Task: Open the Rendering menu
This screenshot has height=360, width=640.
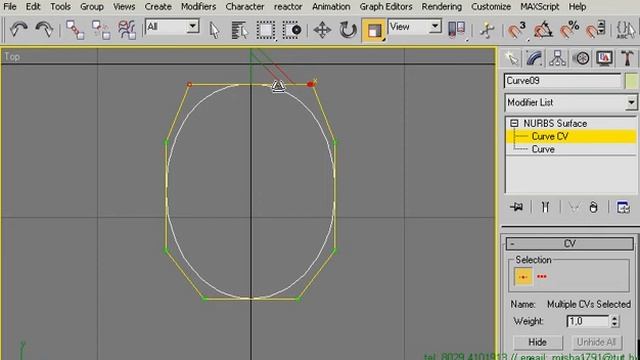Action: tap(442, 7)
